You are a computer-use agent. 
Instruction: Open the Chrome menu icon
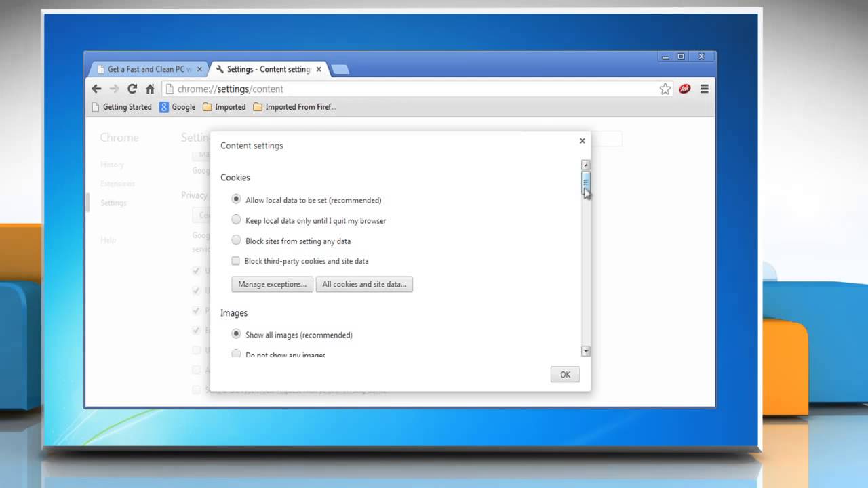[705, 89]
